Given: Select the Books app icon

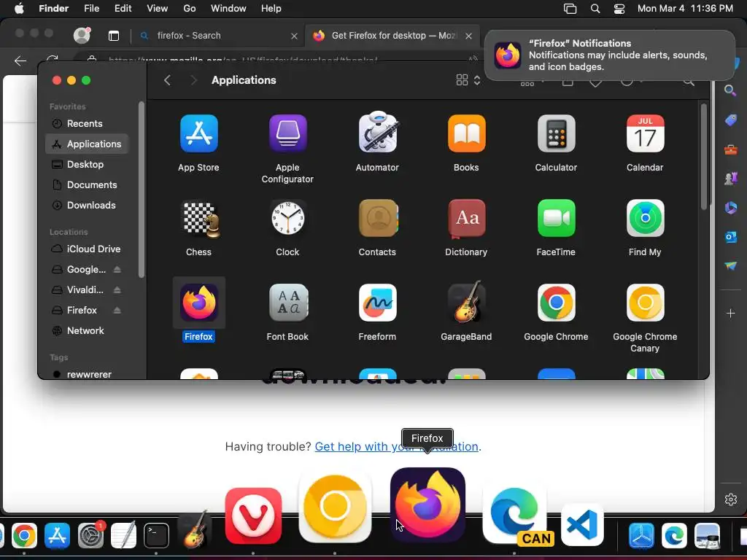Looking at the screenshot, I should pos(466,134).
